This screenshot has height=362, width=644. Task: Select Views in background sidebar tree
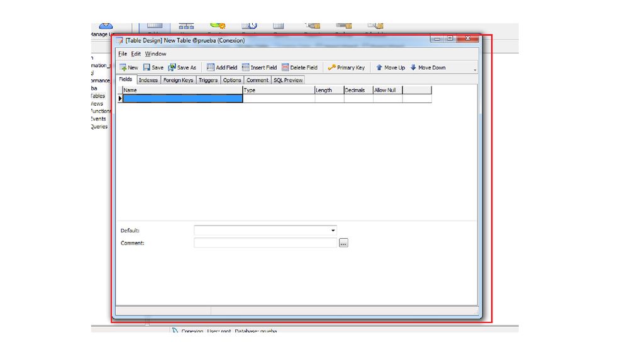click(x=97, y=104)
